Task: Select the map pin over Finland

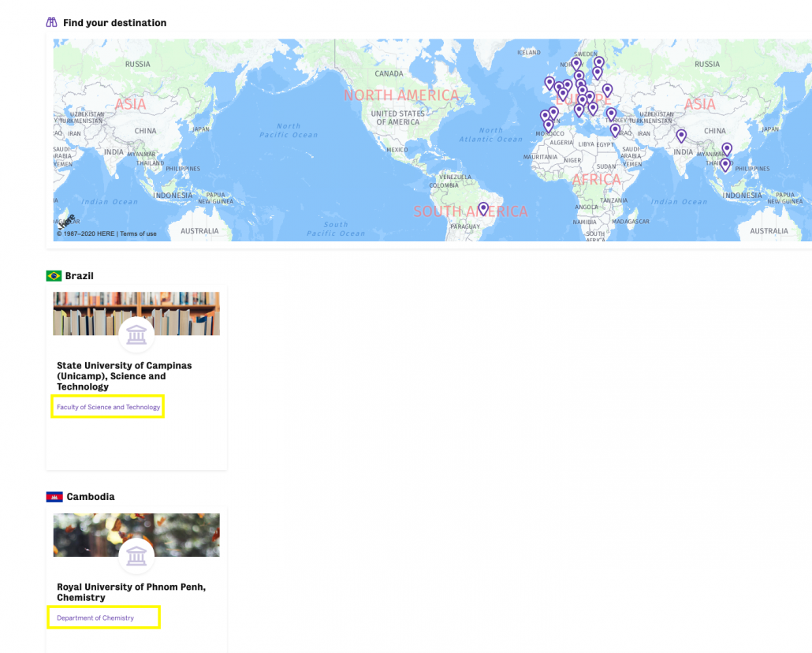Action: coord(599,63)
